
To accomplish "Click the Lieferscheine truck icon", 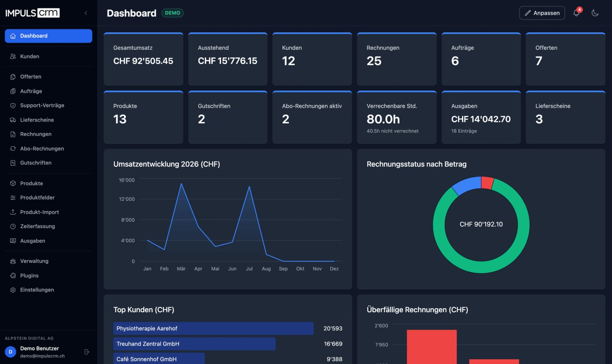I will [13, 120].
